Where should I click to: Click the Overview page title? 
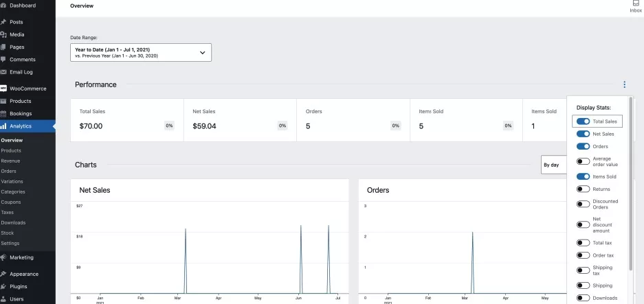[82, 5]
